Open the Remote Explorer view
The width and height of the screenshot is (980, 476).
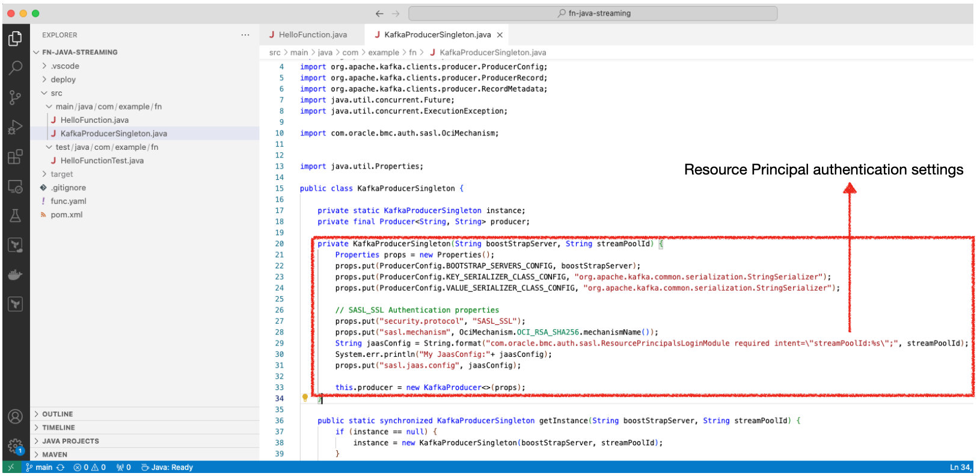coord(16,187)
